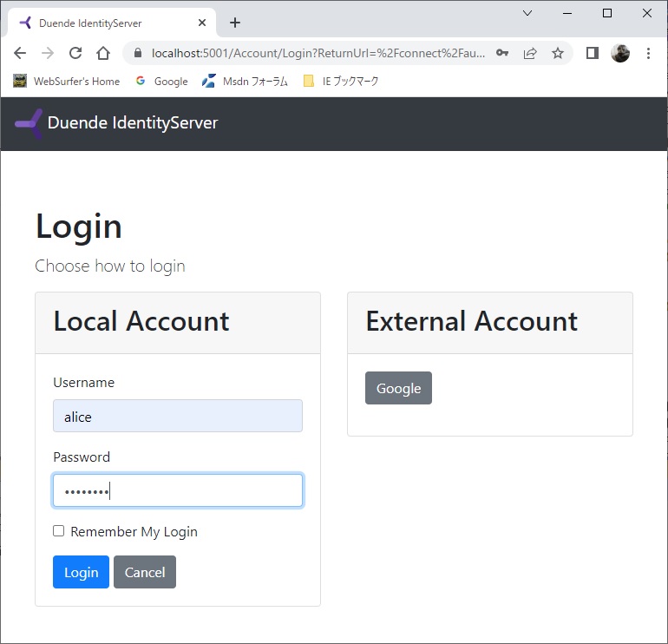
Task: Click the Duende logo in navbar
Action: coord(29,123)
